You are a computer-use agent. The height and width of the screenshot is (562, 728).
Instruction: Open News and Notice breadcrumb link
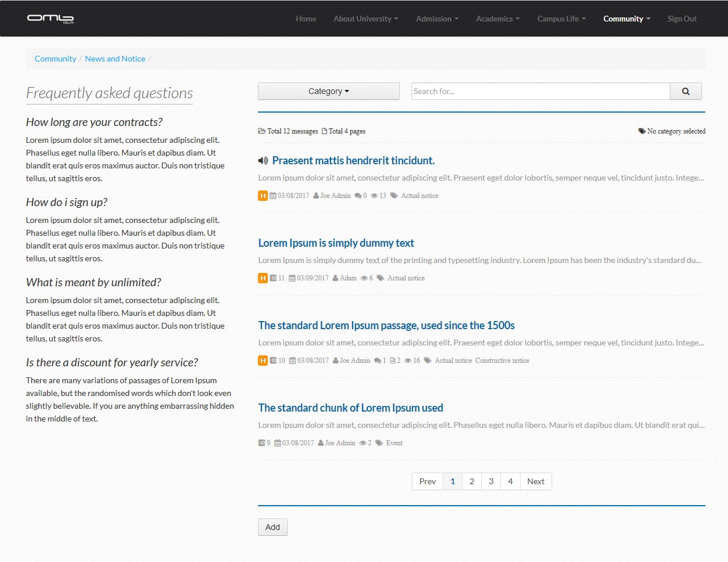coord(115,59)
